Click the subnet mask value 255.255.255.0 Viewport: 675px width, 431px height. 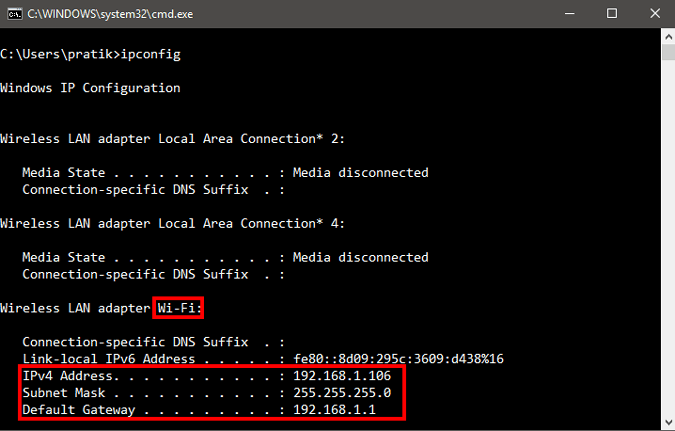click(x=342, y=393)
